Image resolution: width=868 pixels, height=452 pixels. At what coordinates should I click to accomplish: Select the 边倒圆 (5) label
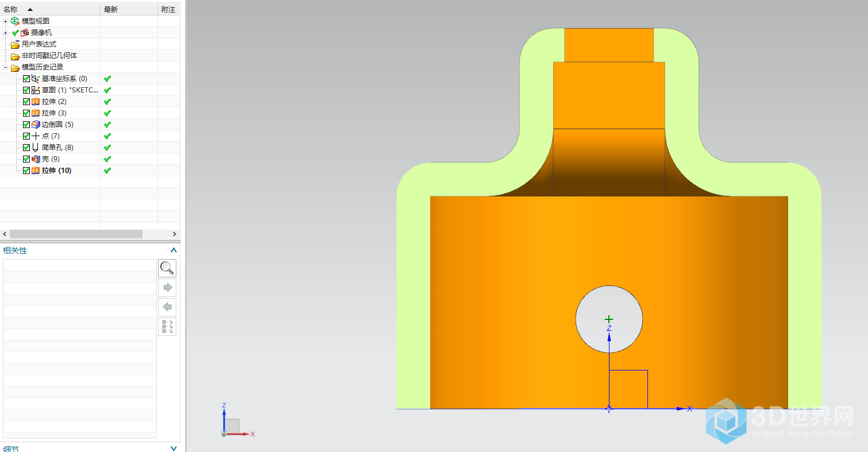(57, 125)
